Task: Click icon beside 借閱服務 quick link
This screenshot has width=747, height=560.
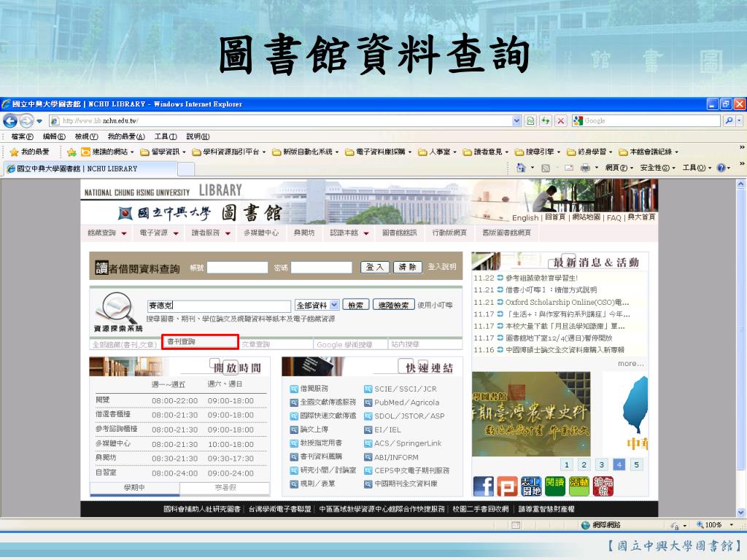Action: [294, 389]
